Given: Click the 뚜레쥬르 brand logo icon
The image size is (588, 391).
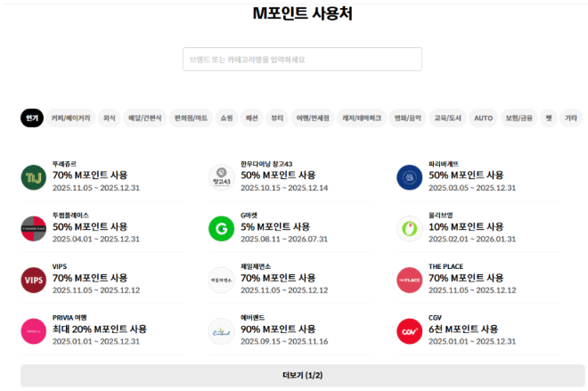Looking at the screenshot, I should (x=33, y=178).
